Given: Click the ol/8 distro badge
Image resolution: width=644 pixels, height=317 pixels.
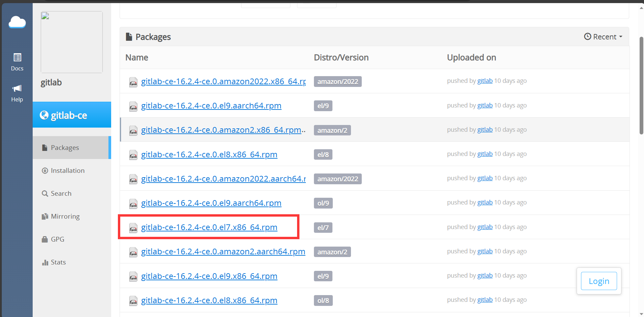Looking at the screenshot, I should point(323,300).
